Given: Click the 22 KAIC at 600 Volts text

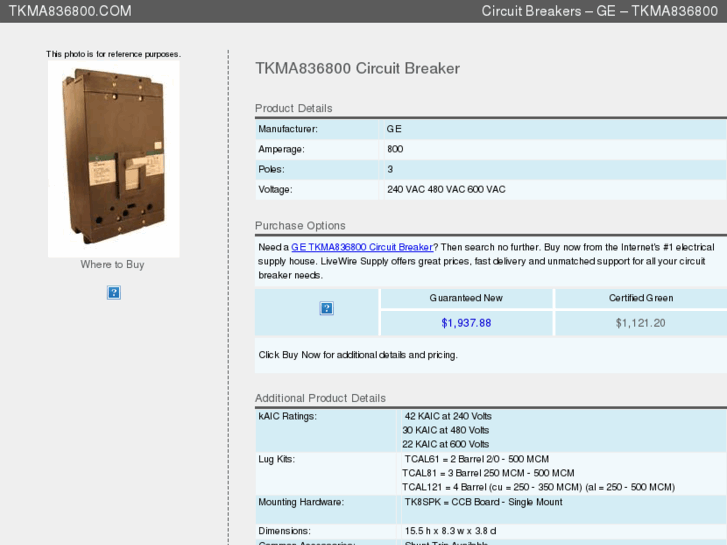Looking at the screenshot, I should pos(446,444).
